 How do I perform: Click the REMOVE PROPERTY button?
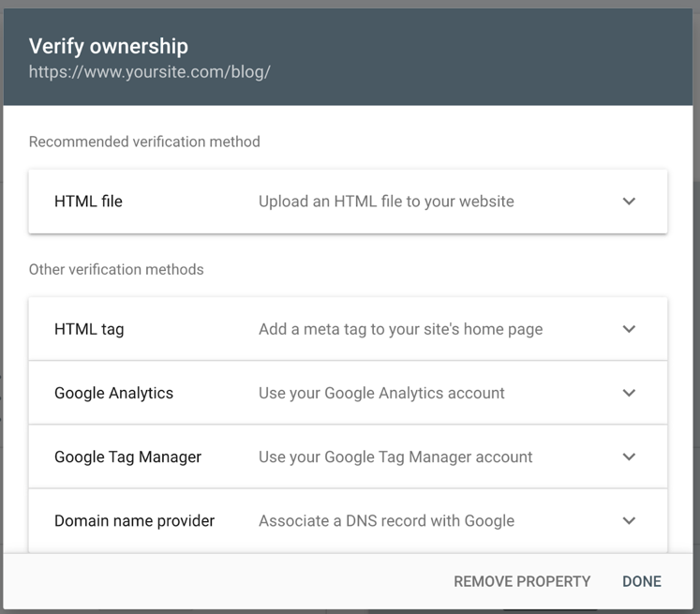click(522, 581)
